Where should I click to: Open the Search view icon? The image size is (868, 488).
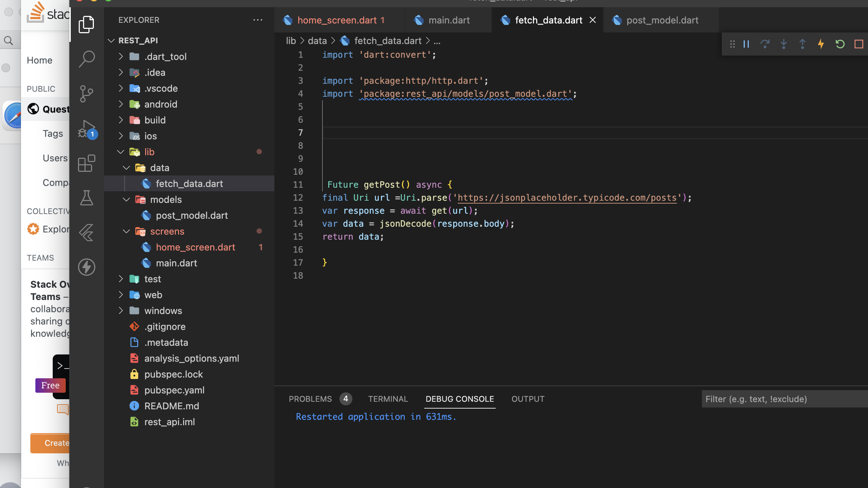coord(86,59)
